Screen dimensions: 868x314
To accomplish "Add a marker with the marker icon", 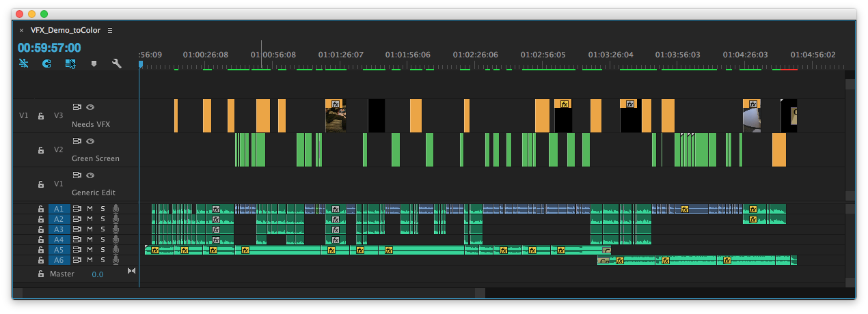I will point(94,63).
